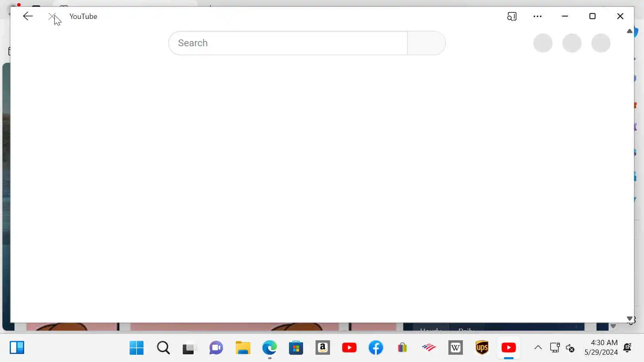
Task: Open the UPS app from taskbar
Action: coord(482,348)
